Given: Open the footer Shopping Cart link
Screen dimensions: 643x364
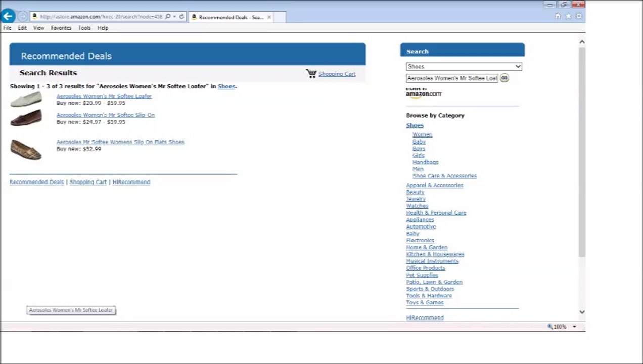Looking at the screenshot, I should [x=88, y=182].
